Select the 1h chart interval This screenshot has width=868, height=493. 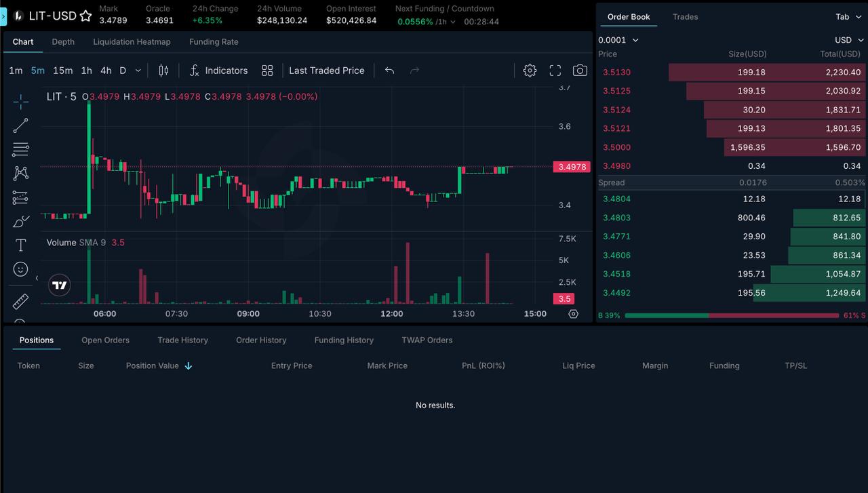86,71
